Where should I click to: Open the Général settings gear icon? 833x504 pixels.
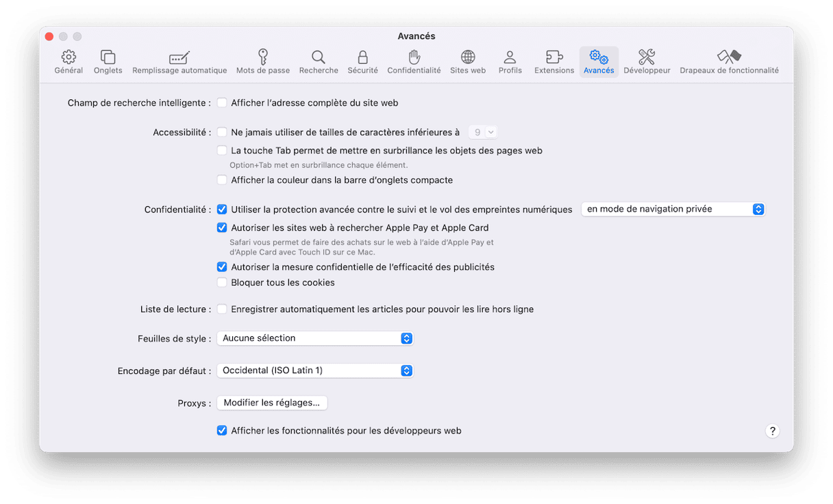point(69,58)
